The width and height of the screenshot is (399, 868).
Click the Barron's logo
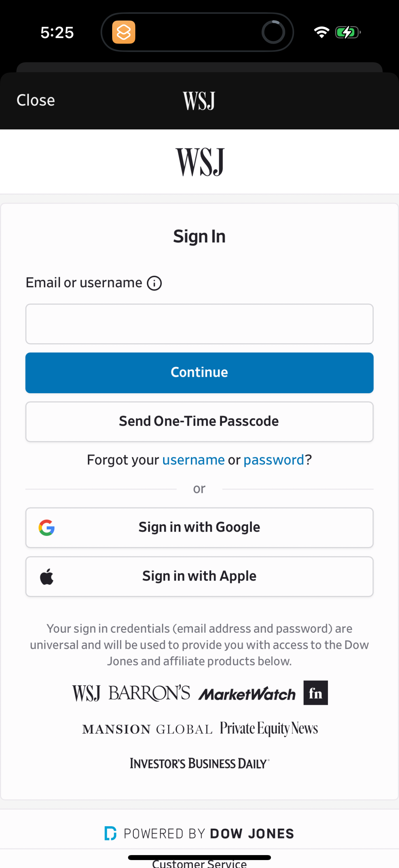tap(149, 693)
